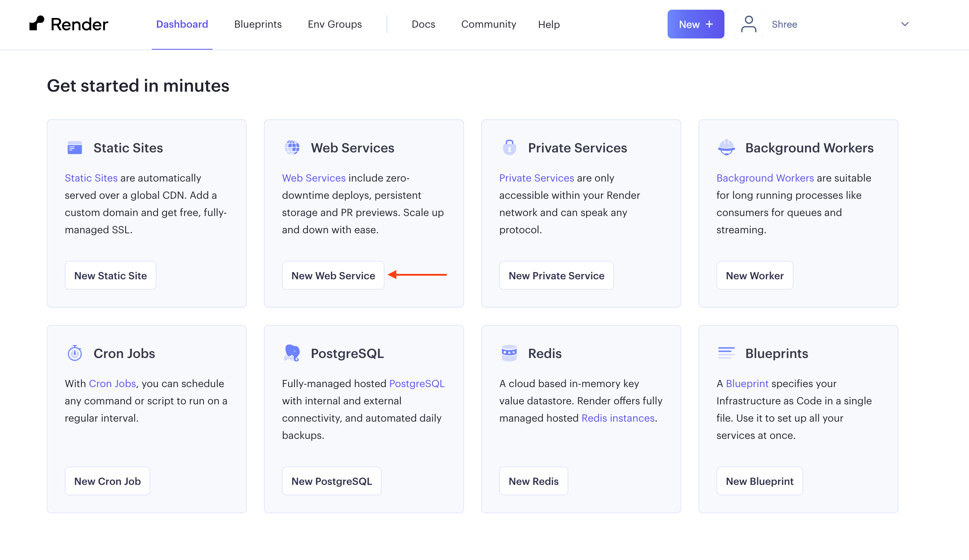Follow the PostgreSQL inline link
Image resolution: width=969 pixels, height=560 pixels.
point(417,383)
